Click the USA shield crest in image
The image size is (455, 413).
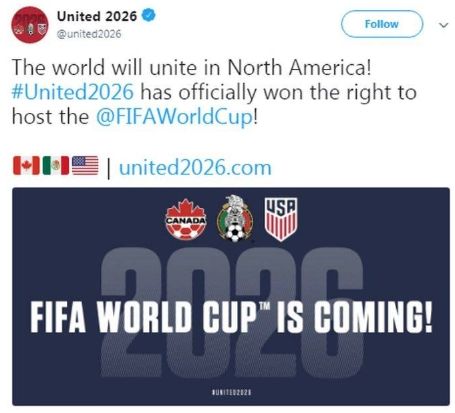coord(281,219)
